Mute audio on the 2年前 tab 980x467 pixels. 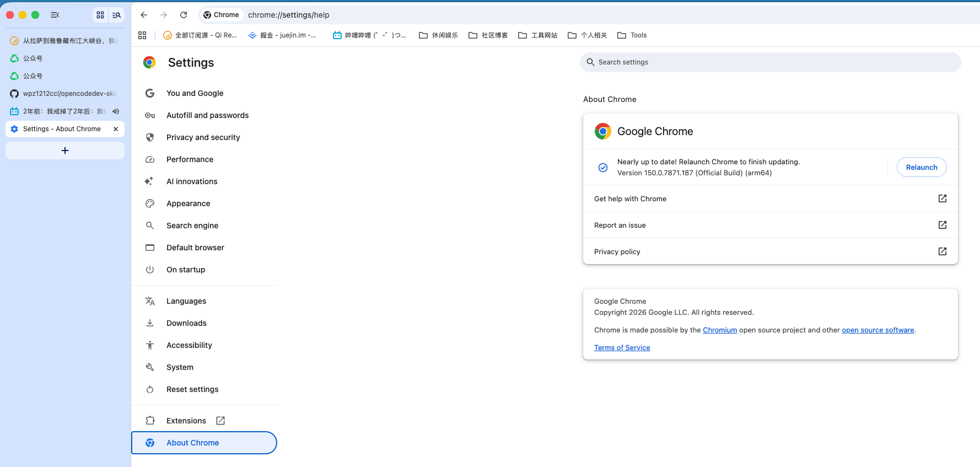116,111
